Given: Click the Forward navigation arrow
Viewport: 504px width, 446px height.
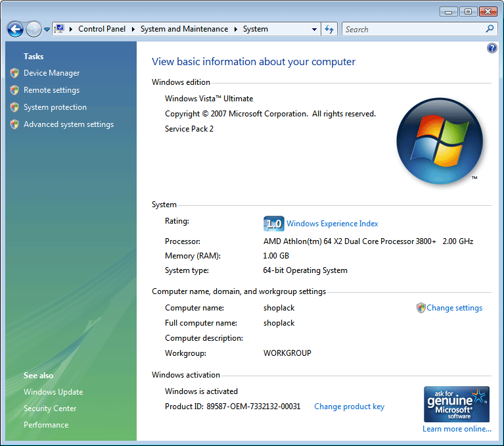Looking at the screenshot, I should [x=34, y=30].
